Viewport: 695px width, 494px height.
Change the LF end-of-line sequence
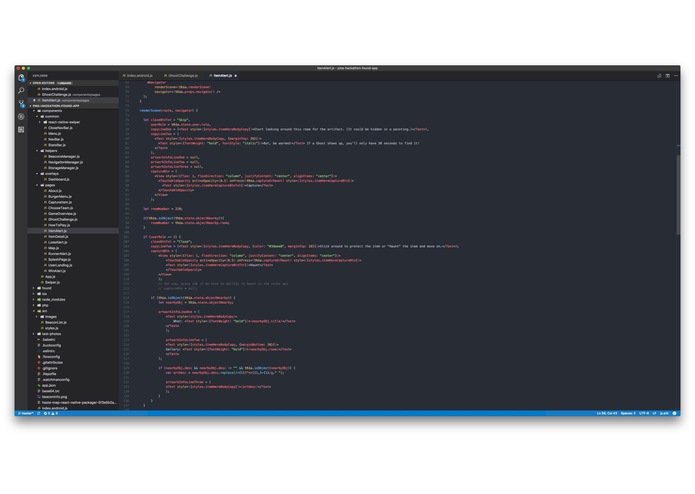coord(654,413)
